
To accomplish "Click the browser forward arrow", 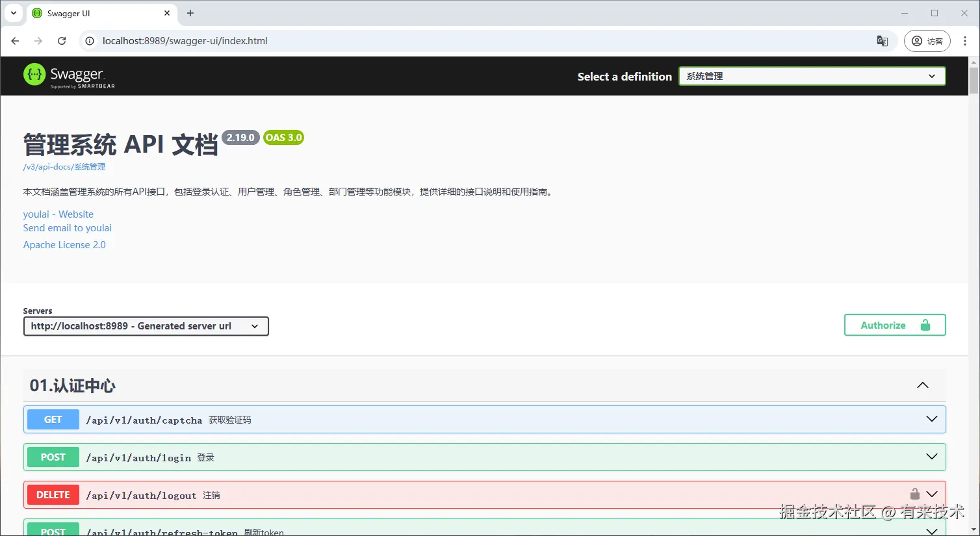I will pyautogui.click(x=38, y=41).
